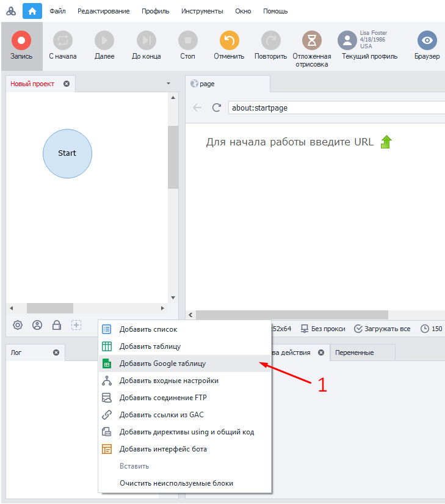Click the Home icon button

pyautogui.click(x=32, y=11)
